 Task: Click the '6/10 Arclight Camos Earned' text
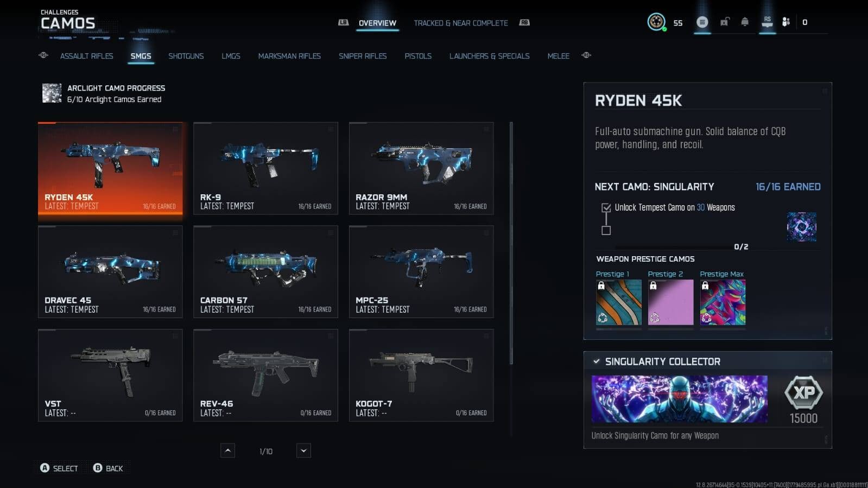coord(114,99)
